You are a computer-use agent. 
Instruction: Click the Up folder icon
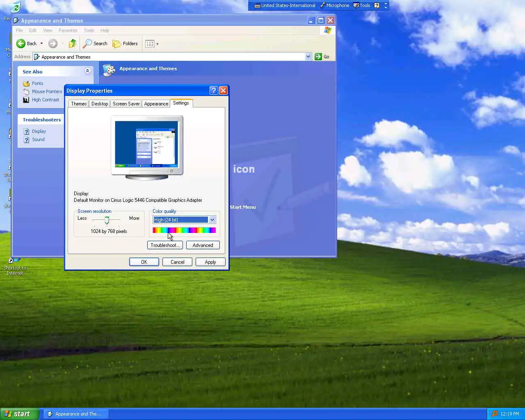pos(73,43)
